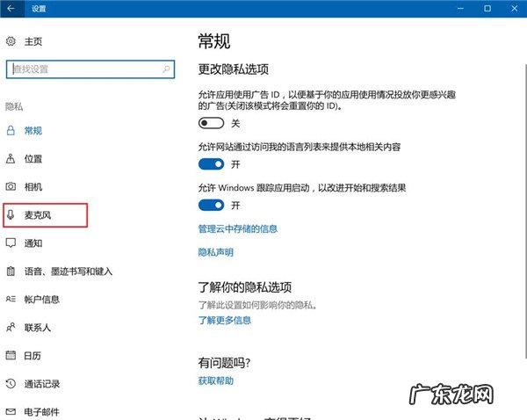Click the account icon beside 帐户信息
The image size is (527, 420).
click(11, 299)
